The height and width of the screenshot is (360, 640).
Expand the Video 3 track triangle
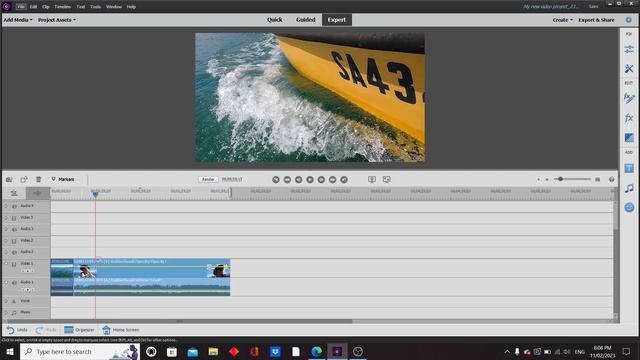(x=6, y=218)
